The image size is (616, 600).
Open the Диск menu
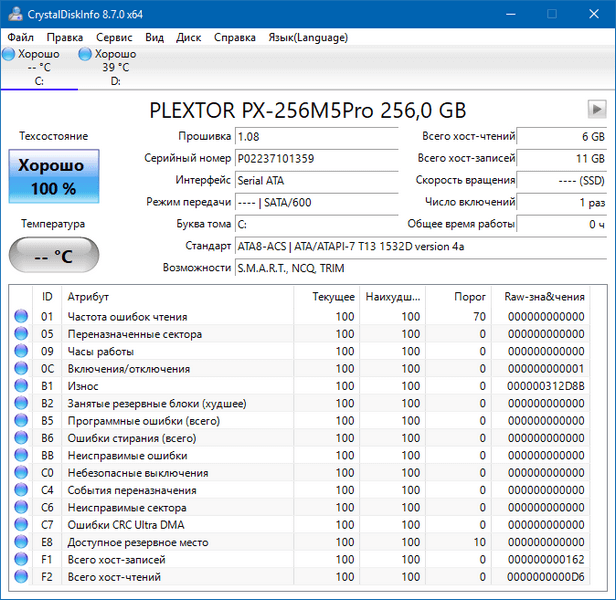point(188,38)
